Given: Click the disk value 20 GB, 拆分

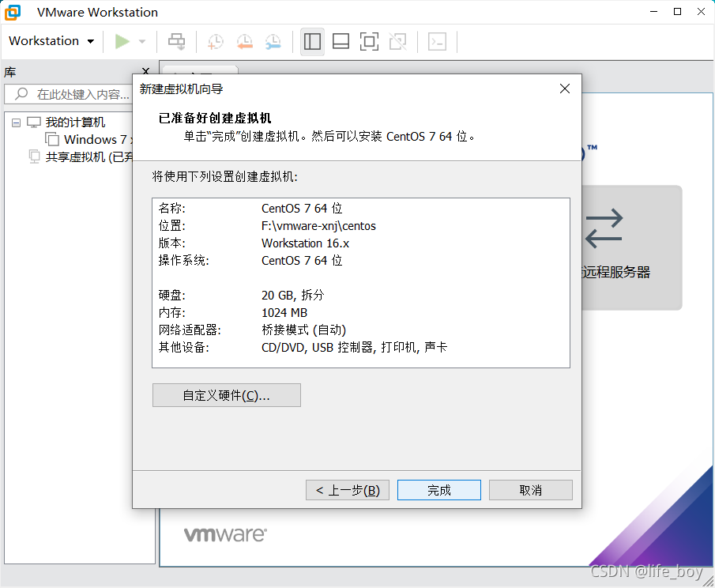Looking at the screenshot, I should (x=293, y=295).
